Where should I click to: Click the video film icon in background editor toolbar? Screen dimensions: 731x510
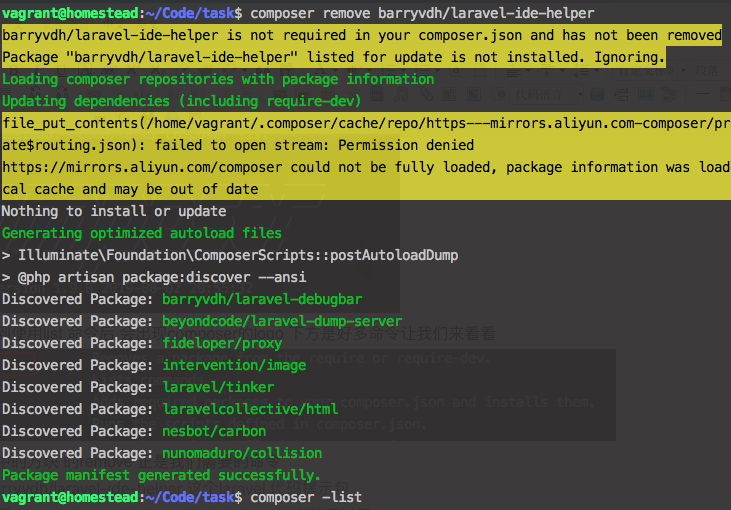[377, 95]
